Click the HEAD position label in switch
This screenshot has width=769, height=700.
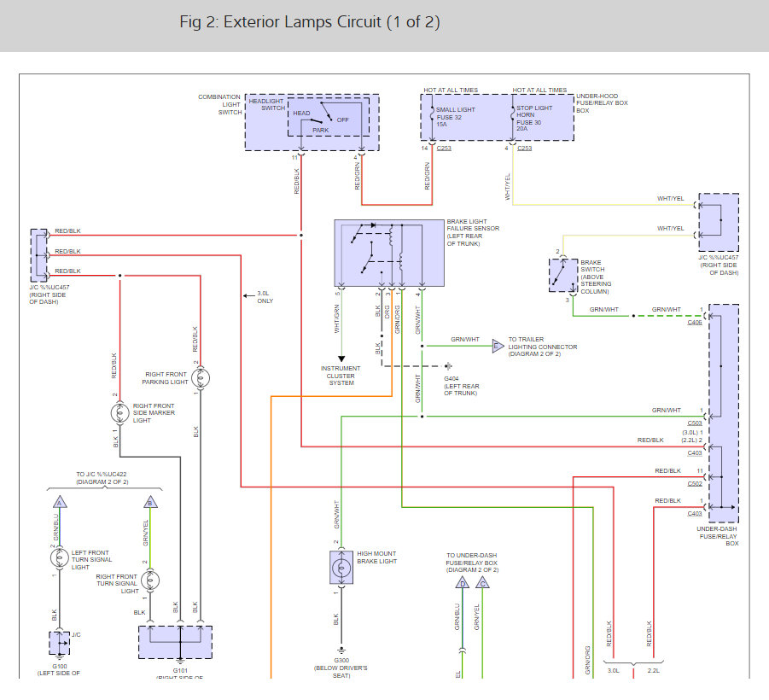click(301, 113)
